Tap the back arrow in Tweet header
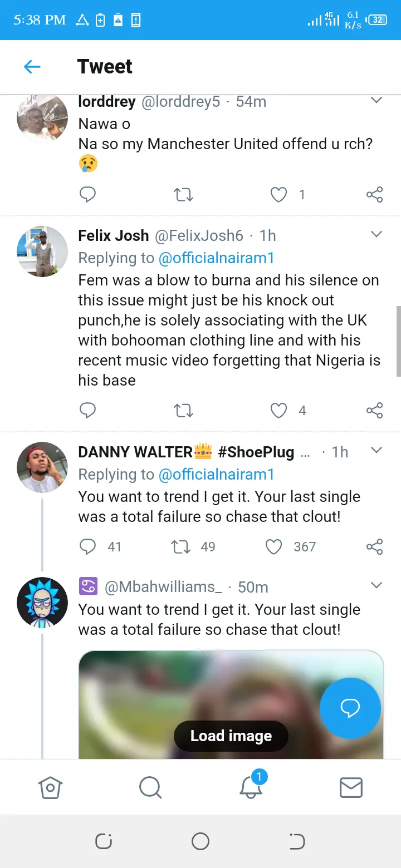The width and height of the screenshot is (401, 868). pos(32,67)
